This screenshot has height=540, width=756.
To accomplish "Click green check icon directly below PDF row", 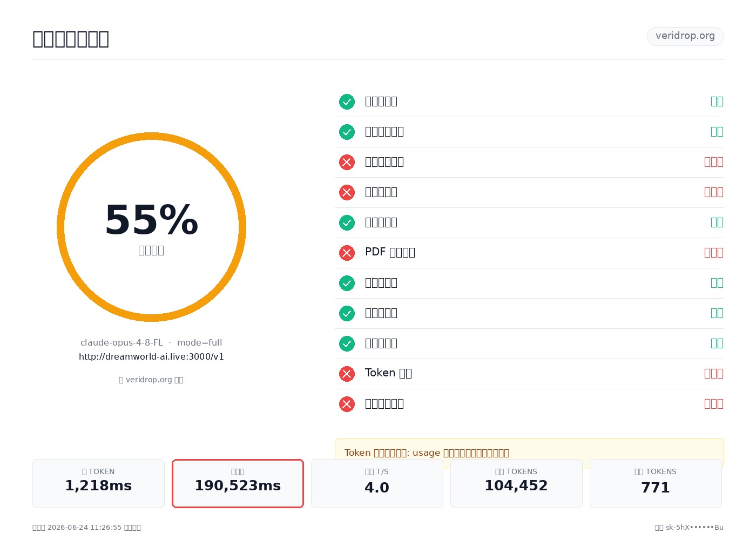I will [347, 283].
